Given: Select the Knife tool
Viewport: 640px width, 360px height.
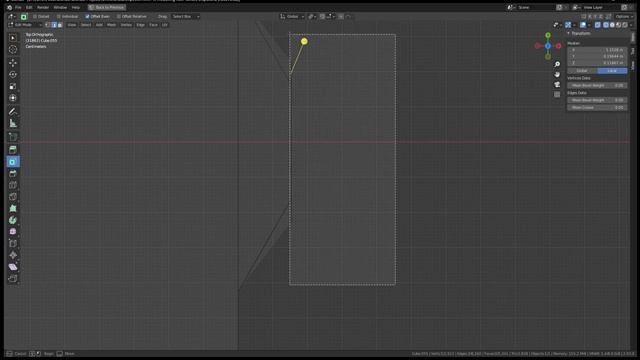Looking at the screenshot, I should [x=13, y=197].
